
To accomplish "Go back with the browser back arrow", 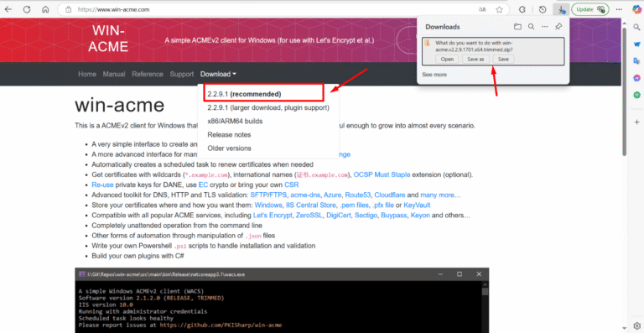I will (x=8, y=9).
